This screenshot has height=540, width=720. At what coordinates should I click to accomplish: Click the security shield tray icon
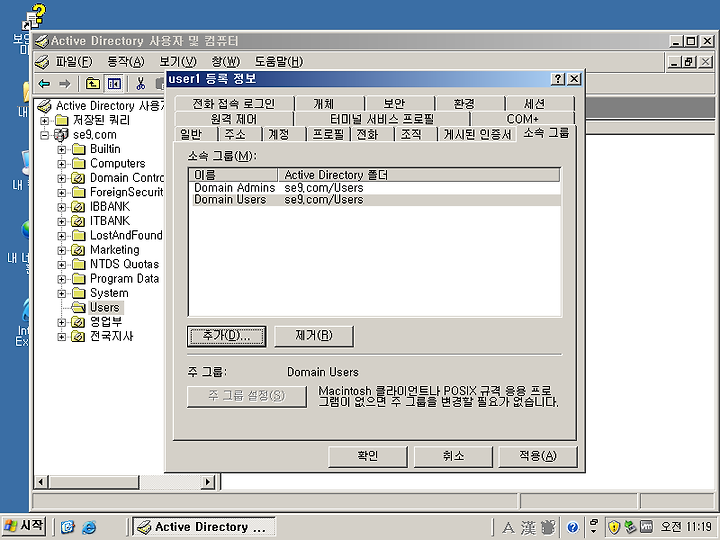tap(614, 527)
